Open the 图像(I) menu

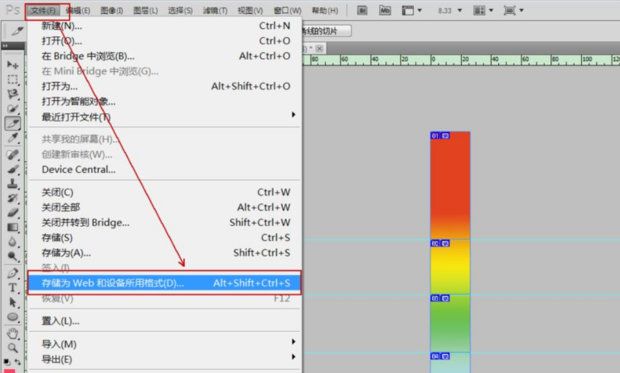click(112, 11)
